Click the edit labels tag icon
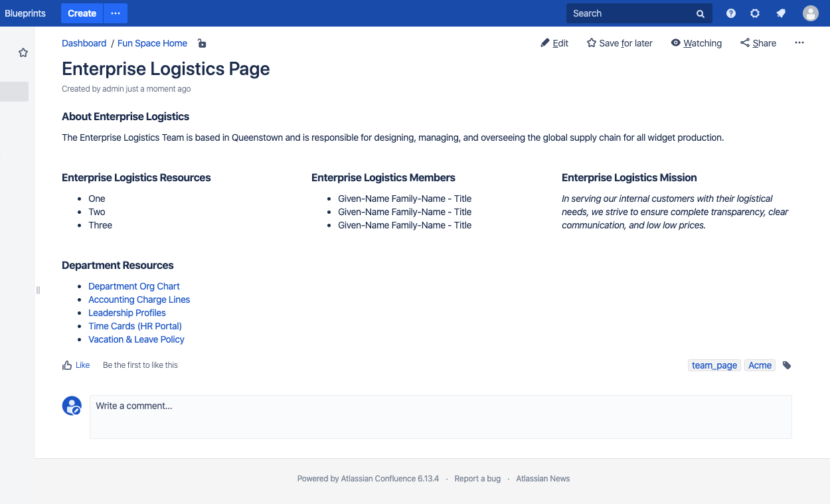Screen dimensions: 830x504 coord(787,365)
